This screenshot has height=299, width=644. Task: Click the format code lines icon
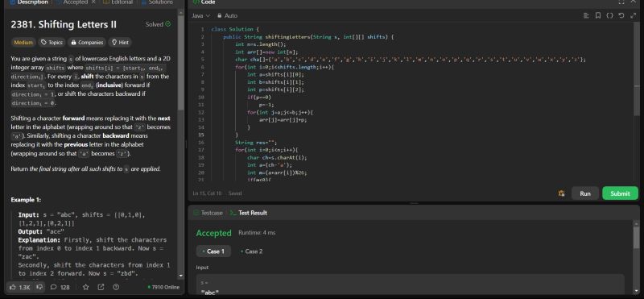click(586, 15)
